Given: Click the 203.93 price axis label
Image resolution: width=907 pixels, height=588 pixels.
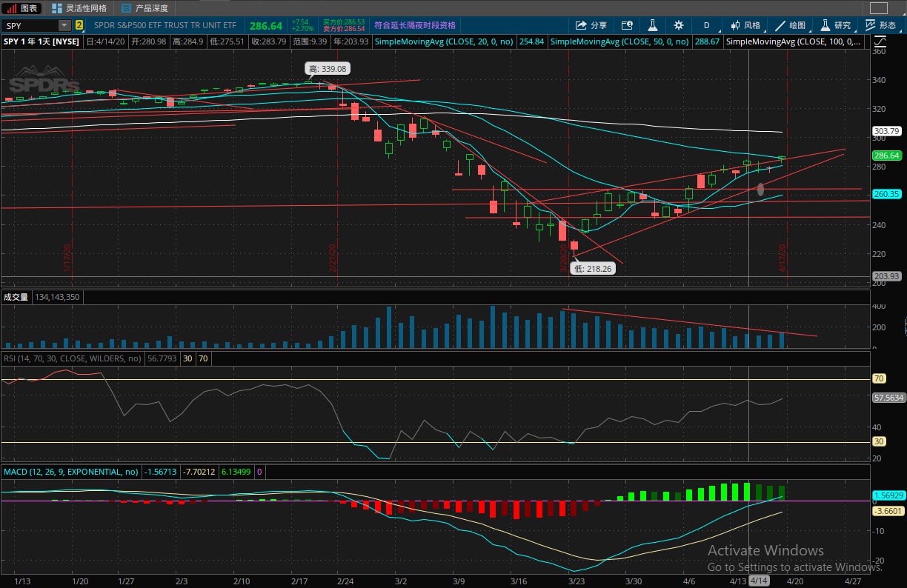Looking at the screenshot, I should click(x=886, y=276).
